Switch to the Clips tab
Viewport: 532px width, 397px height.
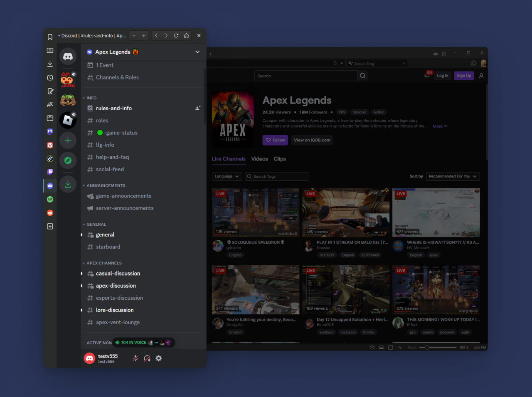pos(280,159)
